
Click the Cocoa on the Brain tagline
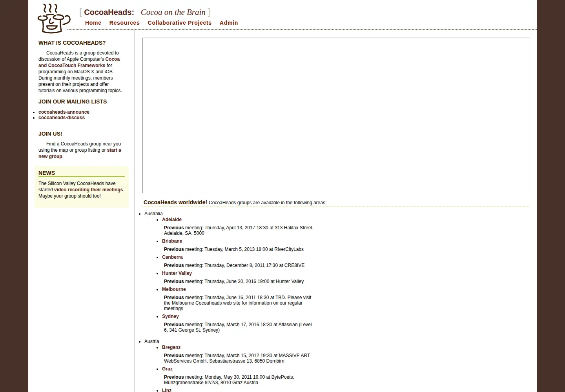click(x=173, y=12)
